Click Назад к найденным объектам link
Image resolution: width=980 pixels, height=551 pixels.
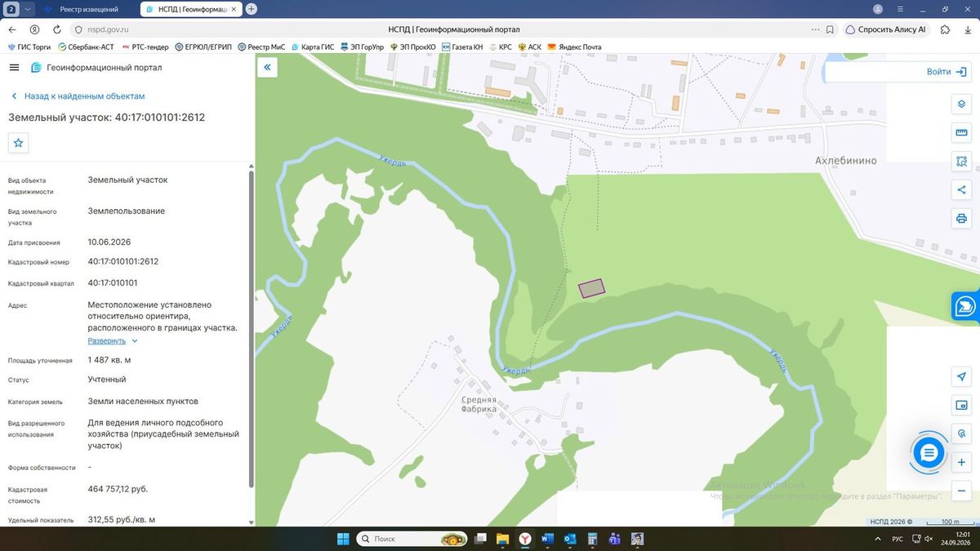77,96
